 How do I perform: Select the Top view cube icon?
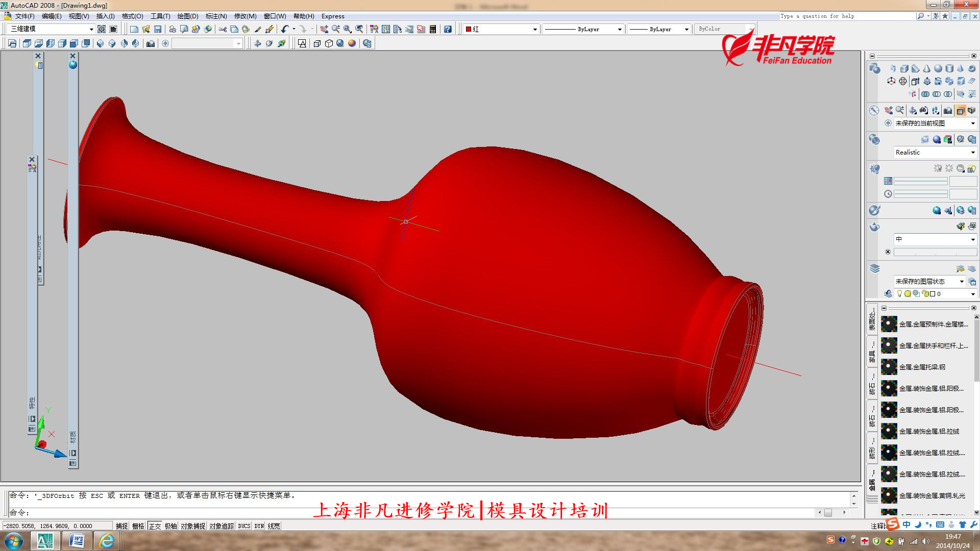click(27, 43)
